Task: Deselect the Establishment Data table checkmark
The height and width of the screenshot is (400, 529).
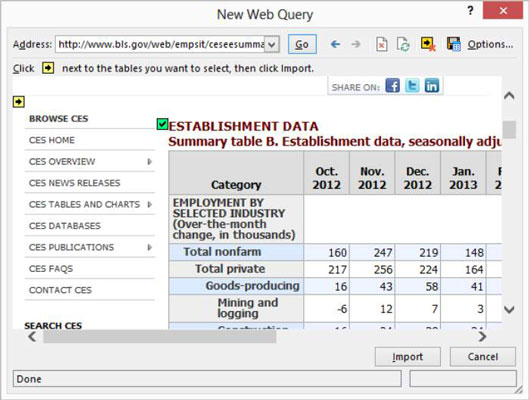Action: [162, 124]
